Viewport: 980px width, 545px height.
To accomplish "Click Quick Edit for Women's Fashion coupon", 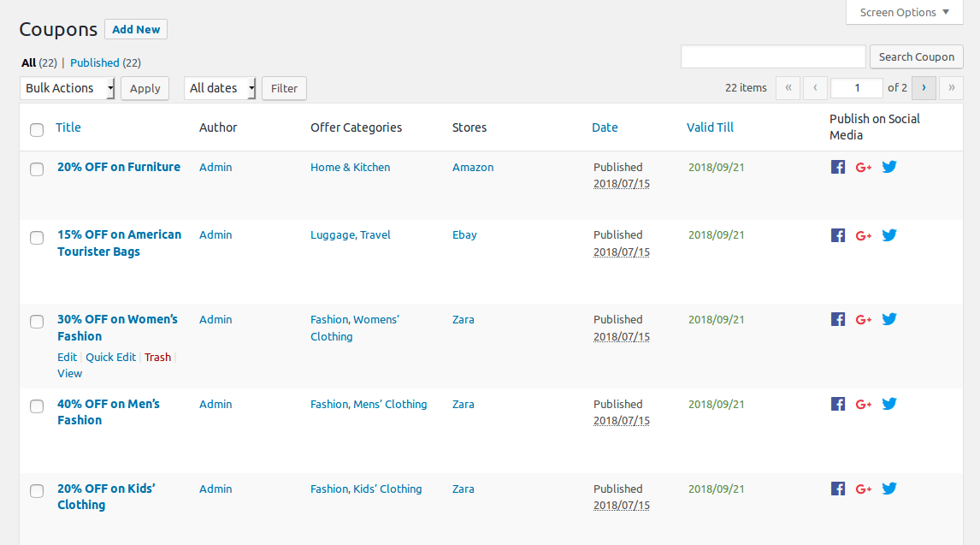I will [x=110, y=357].
